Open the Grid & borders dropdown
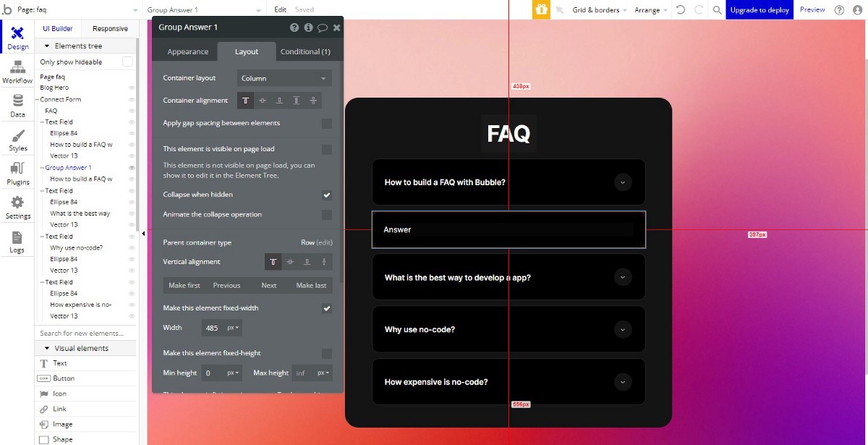Screen dimensions: 868x445 pyautogui.click(x=600, y=10)
